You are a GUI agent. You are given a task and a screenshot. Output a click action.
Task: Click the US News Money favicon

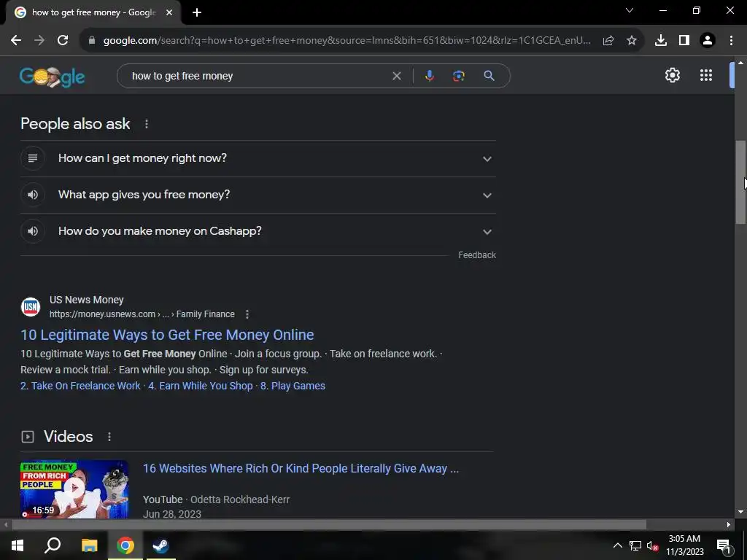pyautogui.click(x=31, y=307)
